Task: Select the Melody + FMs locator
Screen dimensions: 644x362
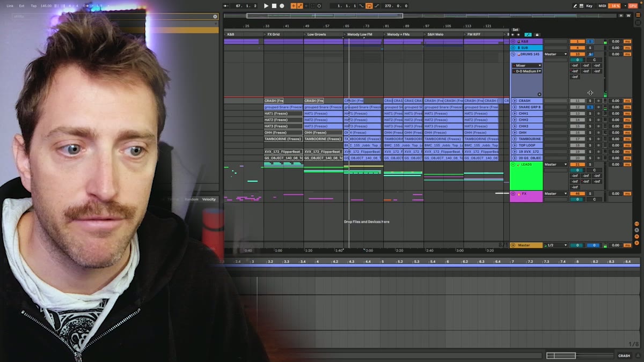Action: coord(398,34)
